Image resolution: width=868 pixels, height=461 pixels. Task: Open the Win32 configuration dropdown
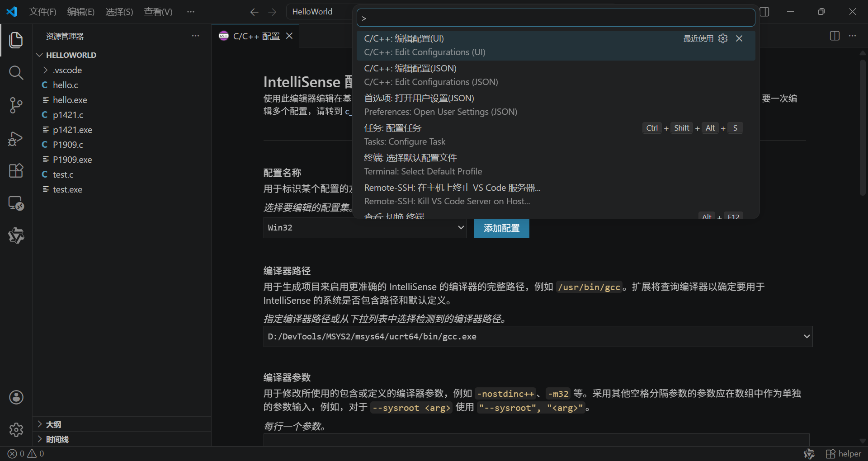pyautogui.click(x=365, y=227)
